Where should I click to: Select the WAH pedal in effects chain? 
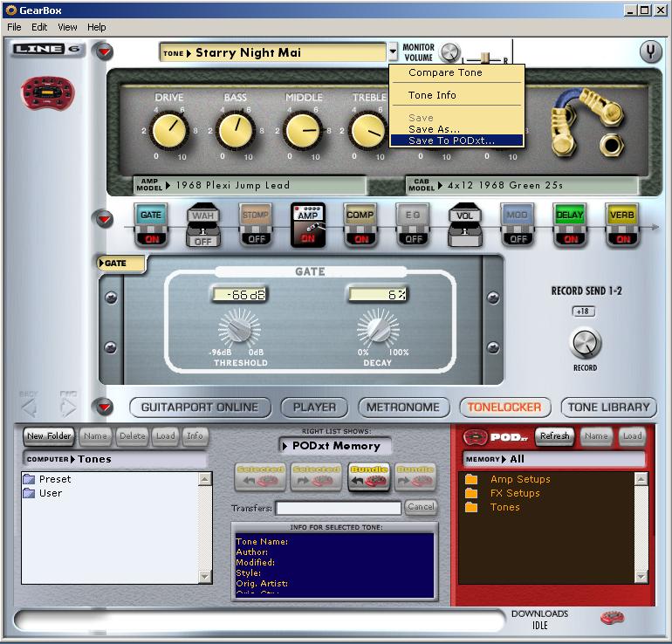tap(203, 225)
